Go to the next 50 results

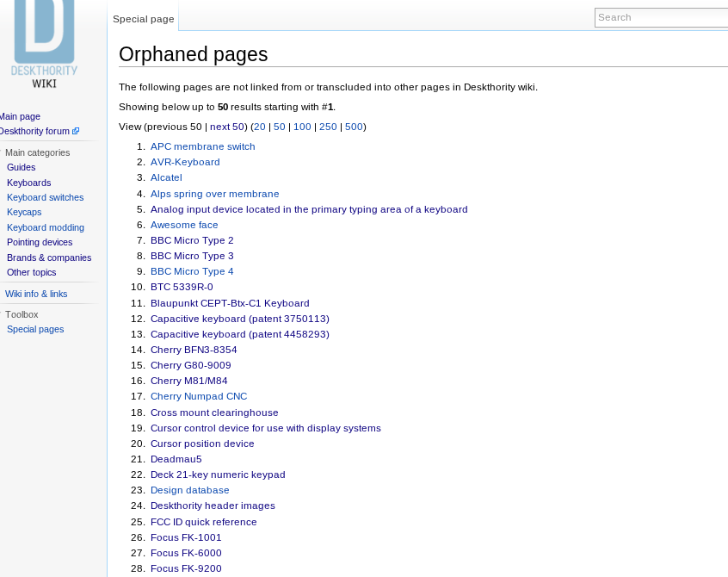[227, 127]
